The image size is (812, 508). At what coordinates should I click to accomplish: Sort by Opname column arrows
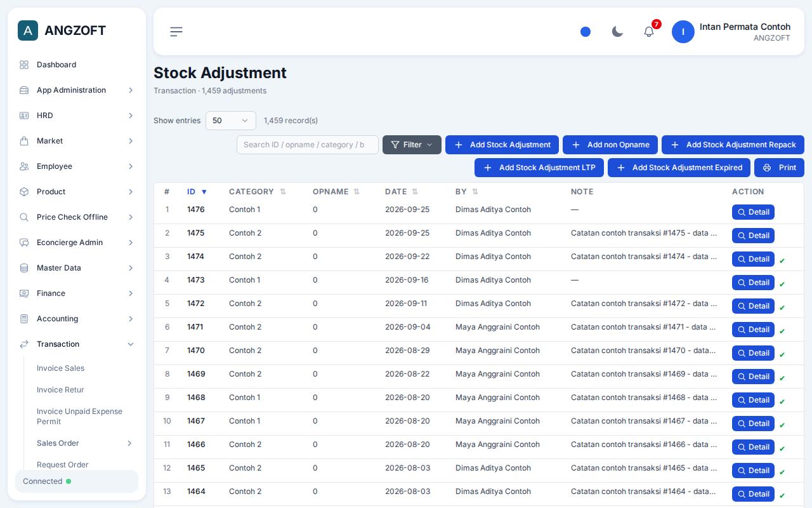point(357,192)
